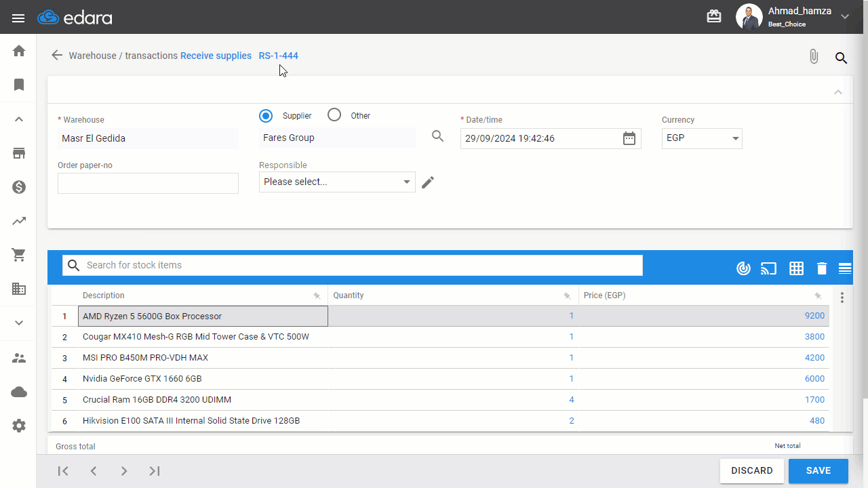Collapse sidebar section with up chevron
Screen dimensions: 868x488
(19, 119)
